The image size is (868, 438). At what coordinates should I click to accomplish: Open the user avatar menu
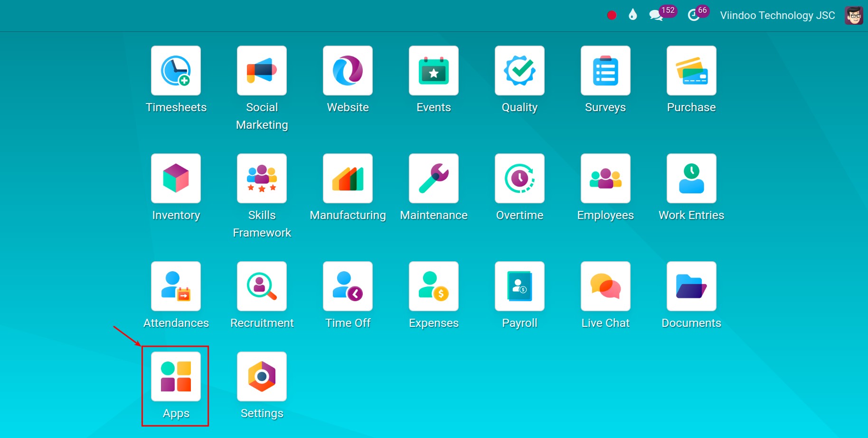(x=854, y=15)
